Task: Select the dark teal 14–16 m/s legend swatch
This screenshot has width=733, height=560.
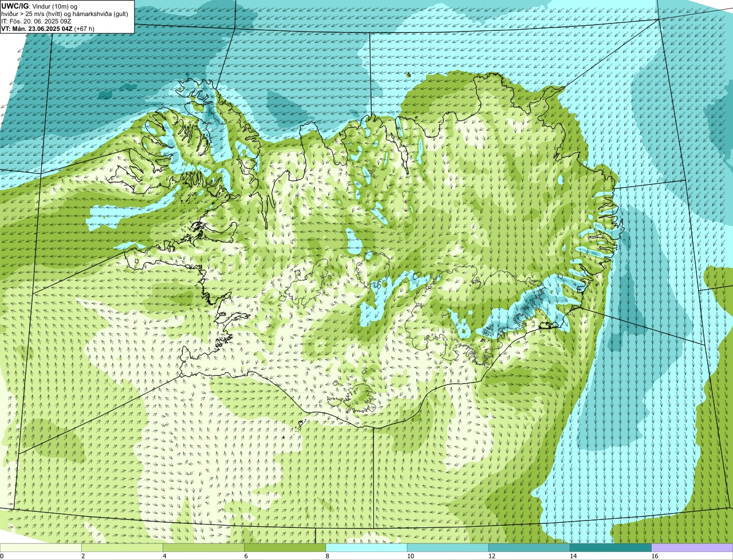Action: (610, 547)
